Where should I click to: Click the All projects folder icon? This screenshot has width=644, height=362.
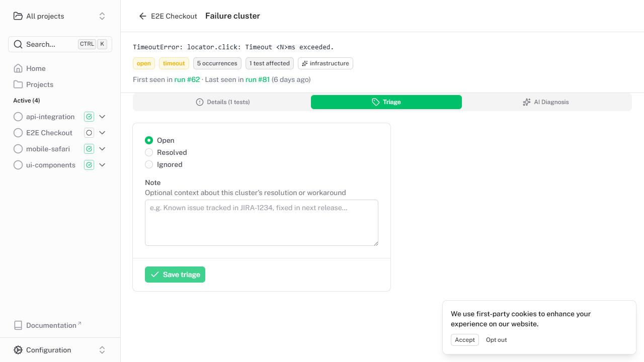[18, 16]
